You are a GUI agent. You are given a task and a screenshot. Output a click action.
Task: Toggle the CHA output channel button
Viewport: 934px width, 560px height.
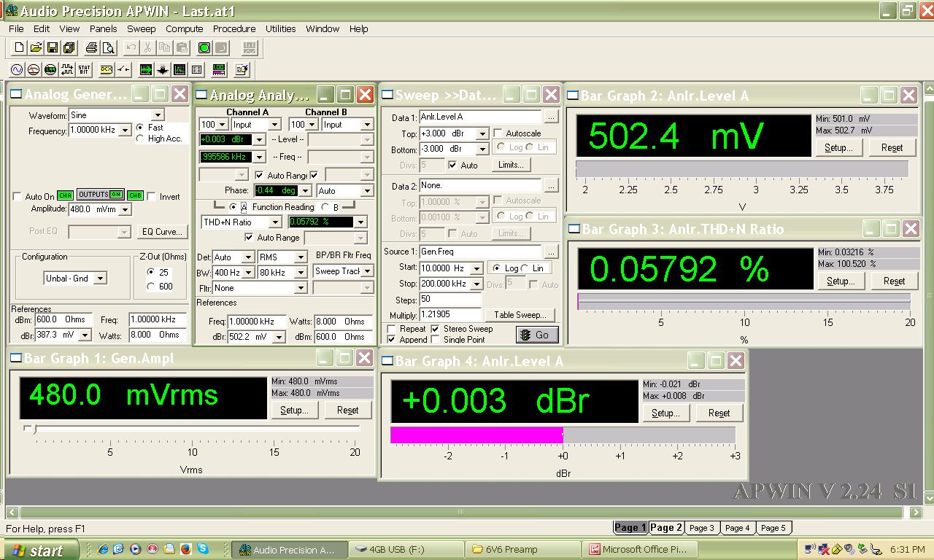pos(66,195)
